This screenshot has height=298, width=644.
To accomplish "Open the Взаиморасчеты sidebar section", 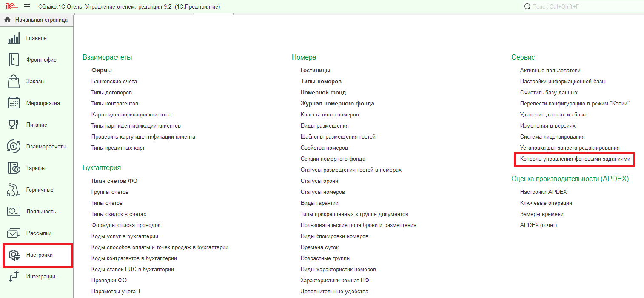I will point(37,147).
